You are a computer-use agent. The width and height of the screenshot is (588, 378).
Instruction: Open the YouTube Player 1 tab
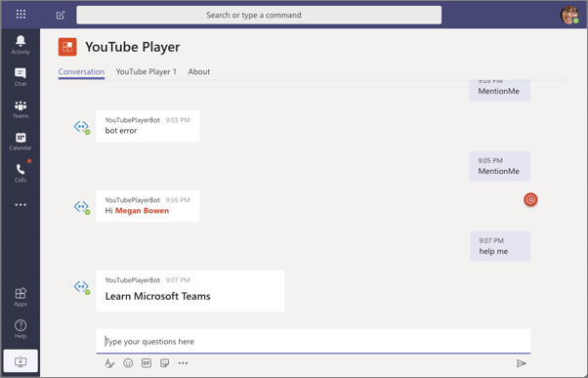147,71
